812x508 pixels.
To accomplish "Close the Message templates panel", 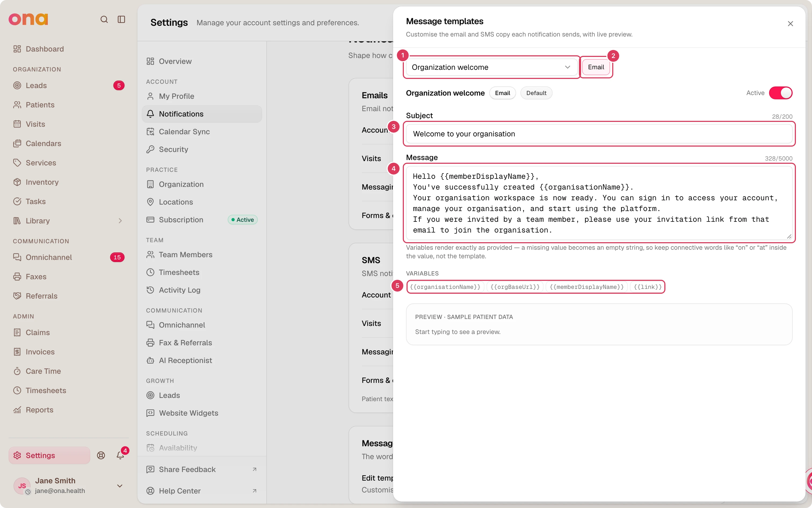I will tap(790, 24).
